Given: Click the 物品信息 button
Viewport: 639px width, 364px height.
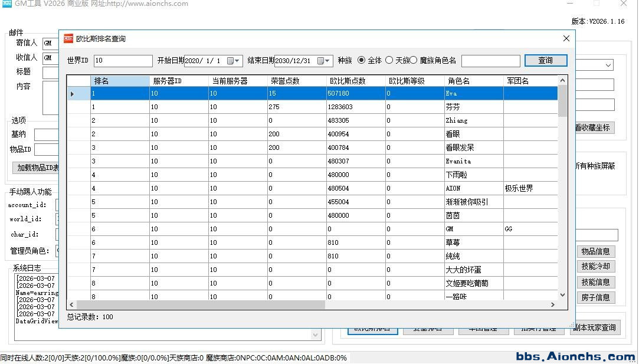Looking at the screenshot, I should (595, 252).
